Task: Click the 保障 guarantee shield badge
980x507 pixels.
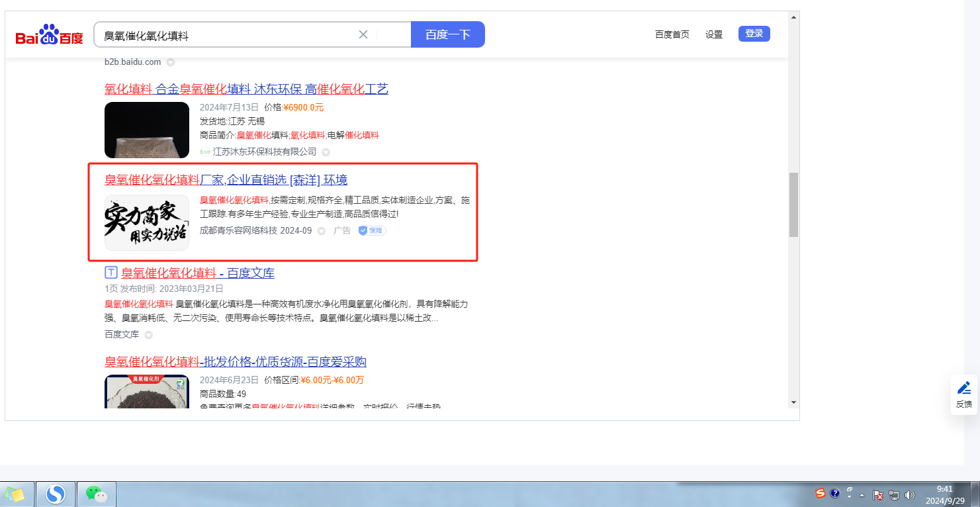Action: coord(372,230)
